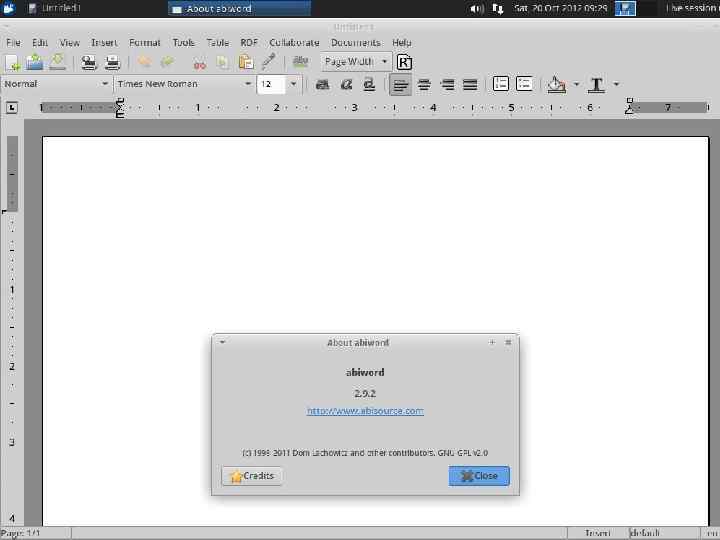Click the Paste clipboard icon
Screen dimensions: 720x540
pos(246,62)
